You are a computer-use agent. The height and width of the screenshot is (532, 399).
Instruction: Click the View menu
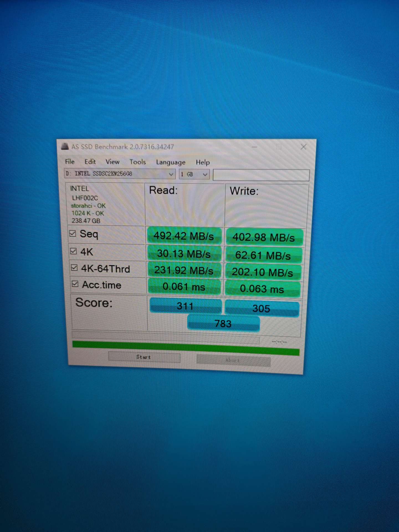tap(112, 162)
